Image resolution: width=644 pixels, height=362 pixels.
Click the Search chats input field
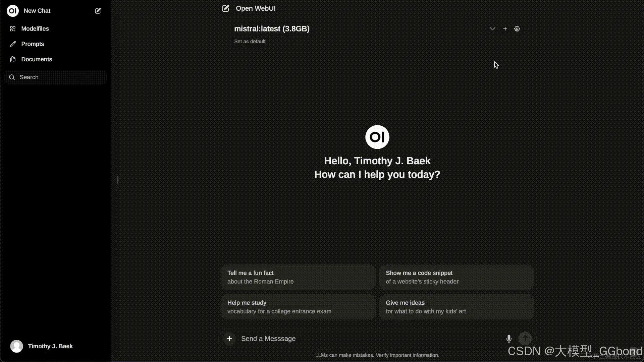tap(55, 77)
